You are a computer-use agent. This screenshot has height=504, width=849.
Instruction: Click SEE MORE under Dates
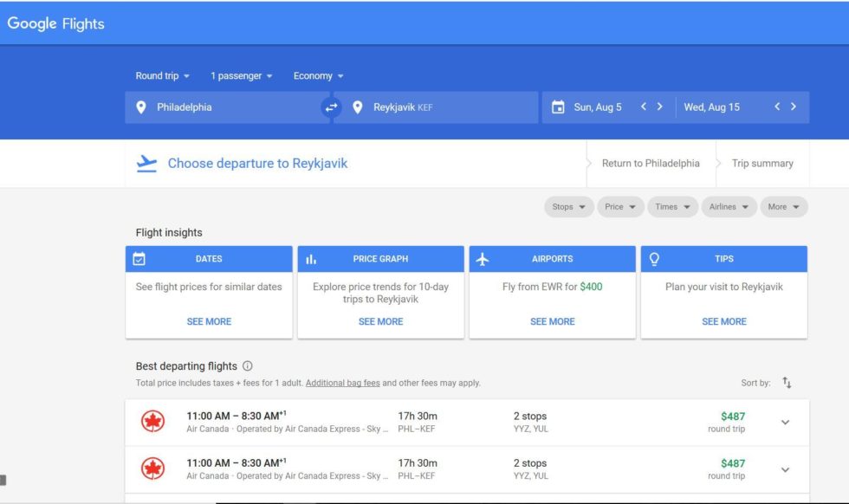point(209,321)
